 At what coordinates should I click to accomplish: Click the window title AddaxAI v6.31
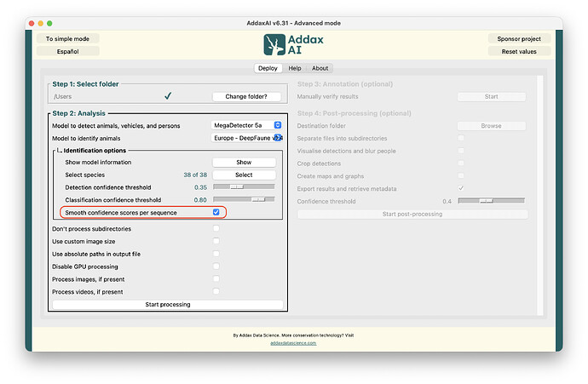(x=294, y=23)
